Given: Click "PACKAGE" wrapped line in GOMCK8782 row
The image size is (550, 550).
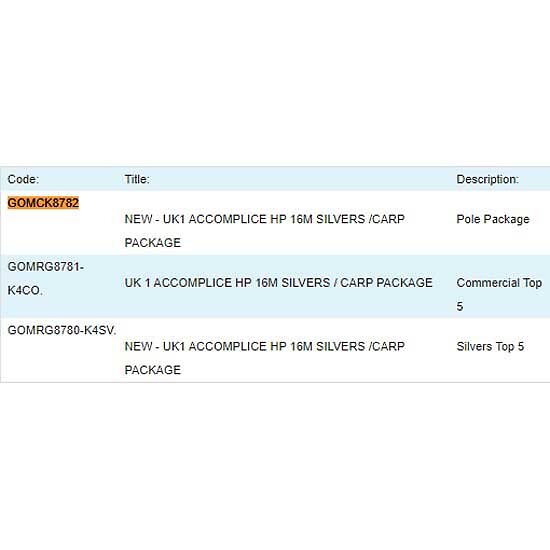Looking at the screenshot, I should [153, 243].
